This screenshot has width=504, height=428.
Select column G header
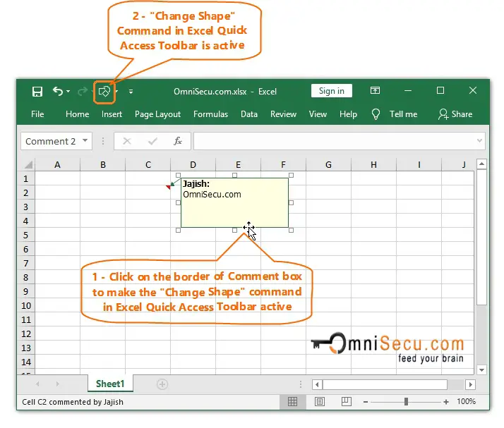click(328, 165)
